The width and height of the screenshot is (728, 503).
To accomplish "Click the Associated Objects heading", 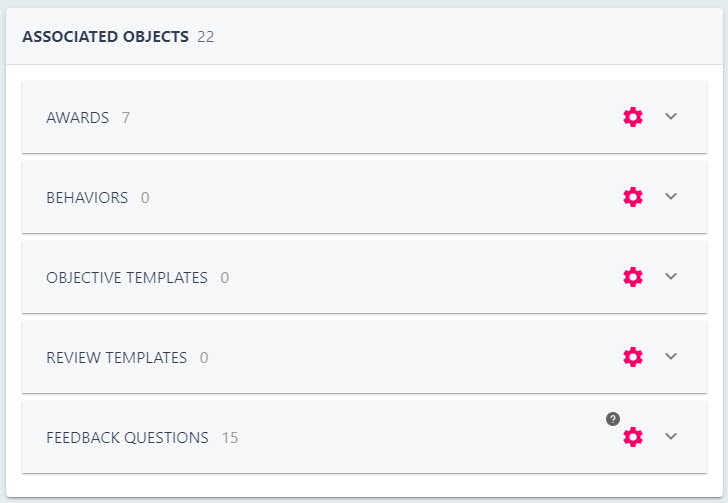I will pyautogui.click(x=105, y=36).
